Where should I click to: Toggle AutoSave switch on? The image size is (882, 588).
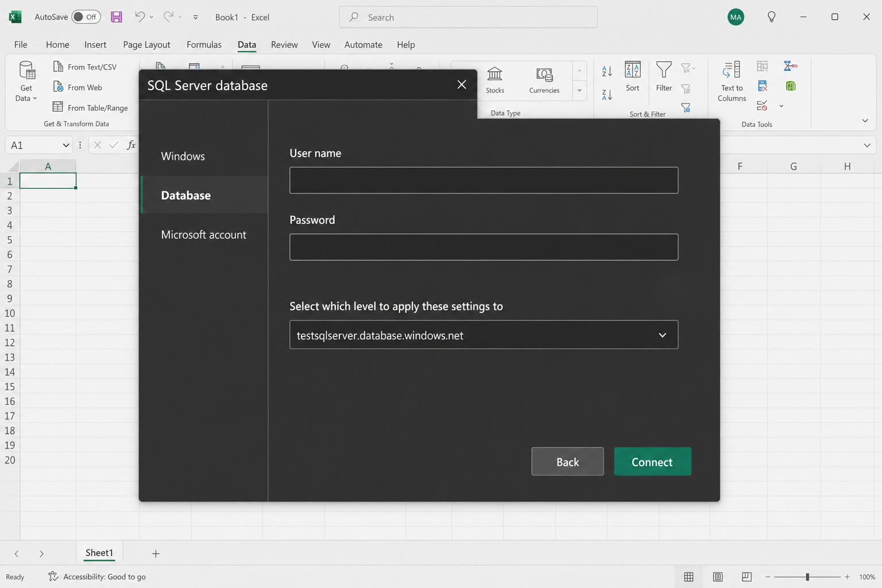[x=86, y=17]
